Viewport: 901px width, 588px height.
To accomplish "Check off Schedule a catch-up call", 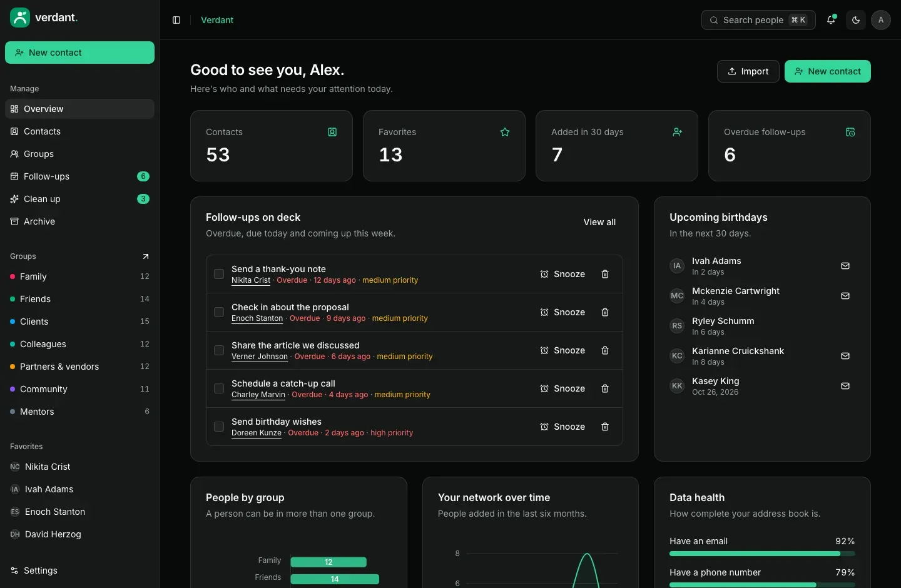I will (x=219, y=388).
